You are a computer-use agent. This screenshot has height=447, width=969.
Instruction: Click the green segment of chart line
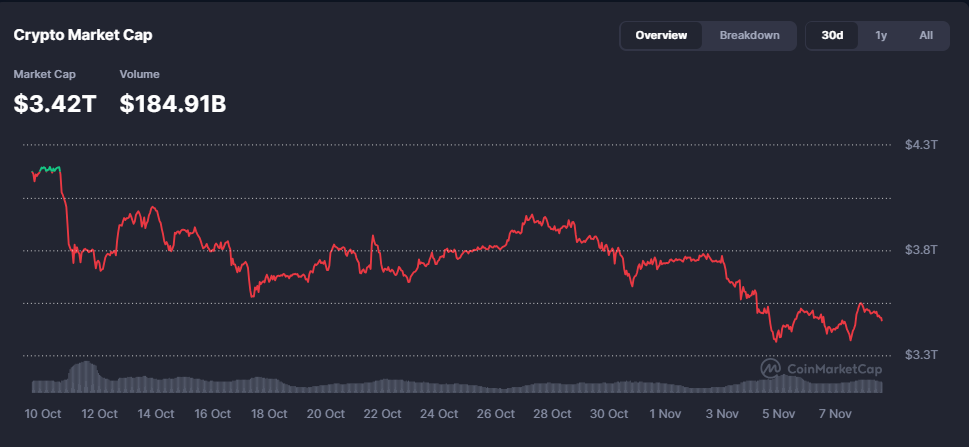(x=48, y=168)
